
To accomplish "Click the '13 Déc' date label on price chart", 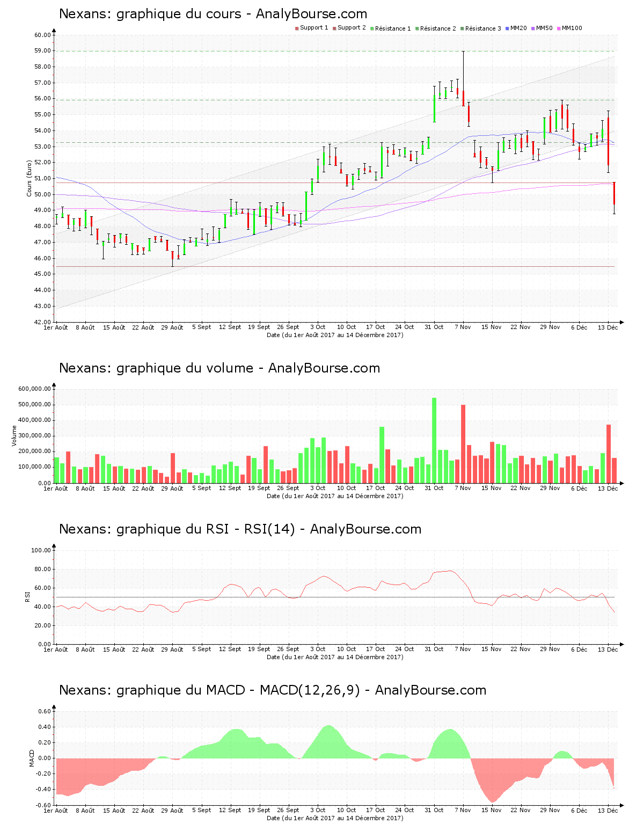I will point(608,327).
